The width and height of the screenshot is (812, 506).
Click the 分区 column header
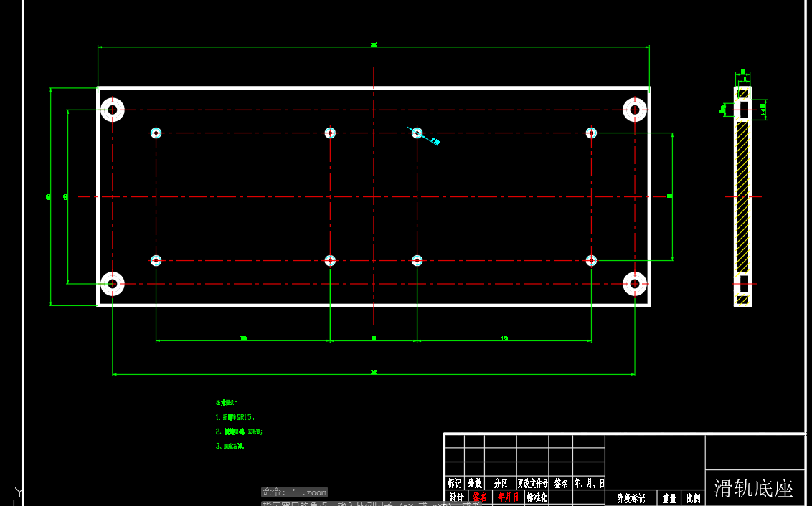coord(501,483)
